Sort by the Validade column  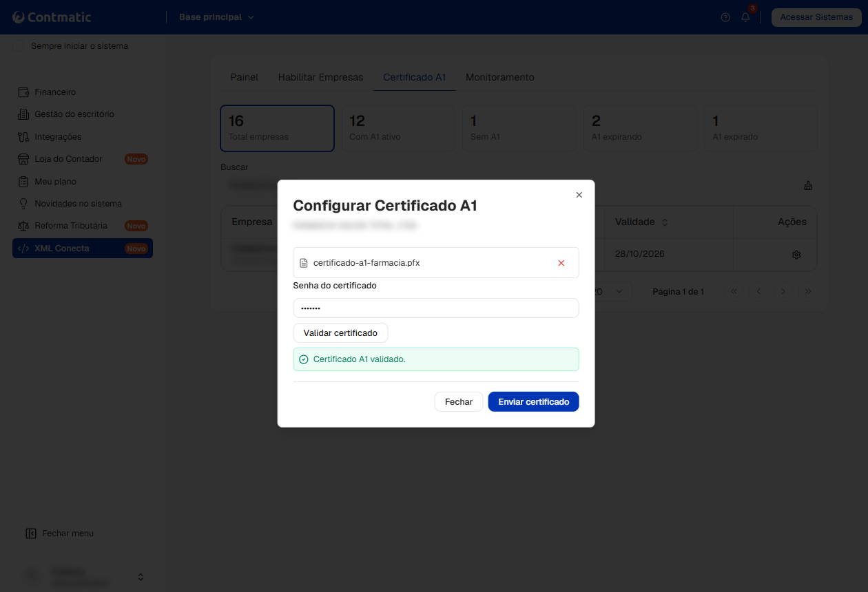point(641,222)
